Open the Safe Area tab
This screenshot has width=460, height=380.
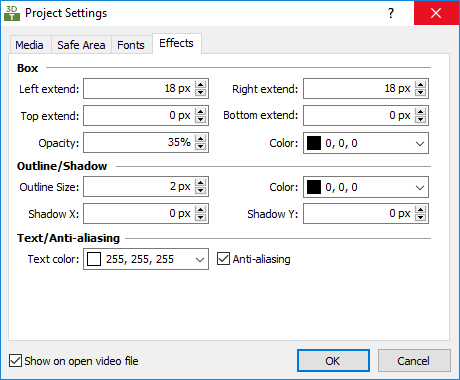click(81, 45)
